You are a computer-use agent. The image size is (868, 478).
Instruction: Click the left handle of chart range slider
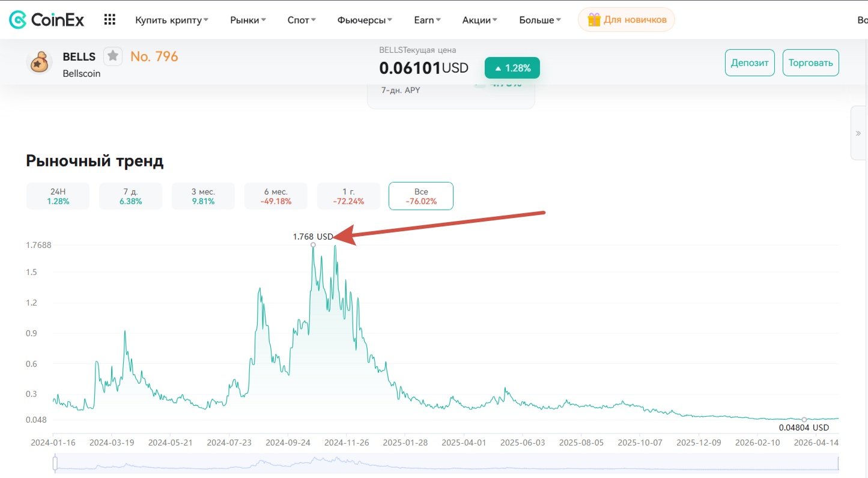(55, 464)
